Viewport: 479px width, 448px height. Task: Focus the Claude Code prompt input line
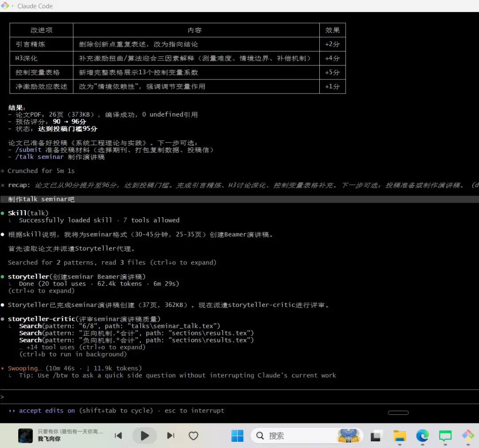click(239, 397)
